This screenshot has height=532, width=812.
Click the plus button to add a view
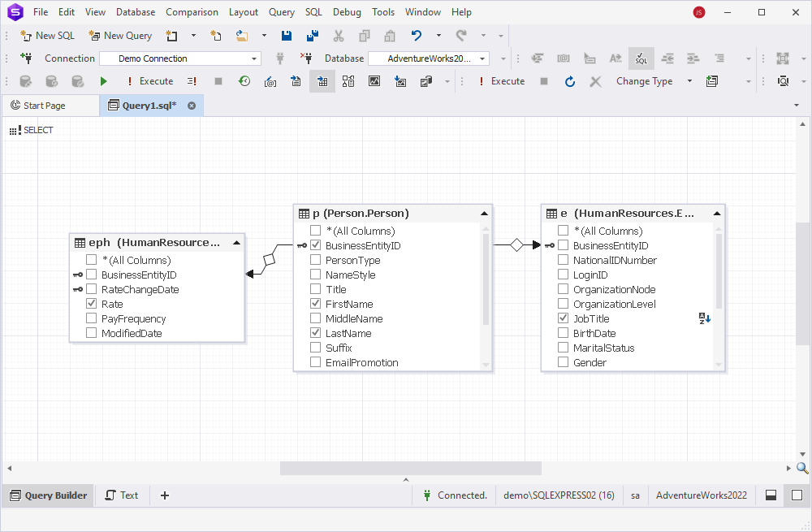click(x=165, y=495)
